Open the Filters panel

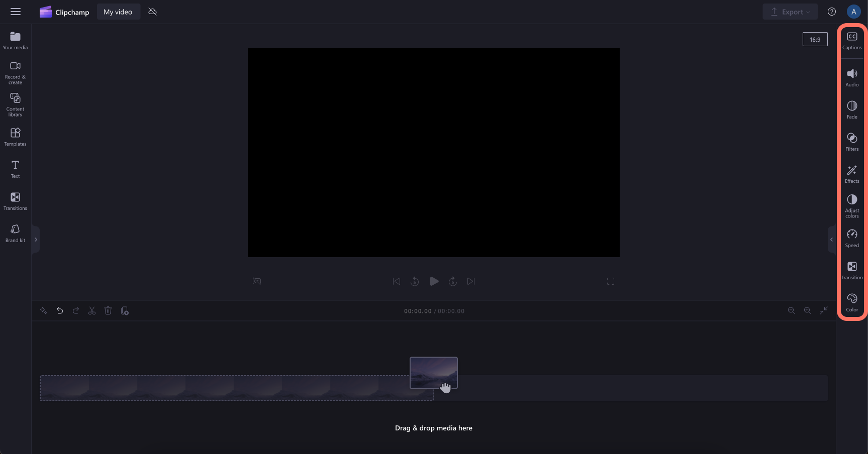click(852, 141)
